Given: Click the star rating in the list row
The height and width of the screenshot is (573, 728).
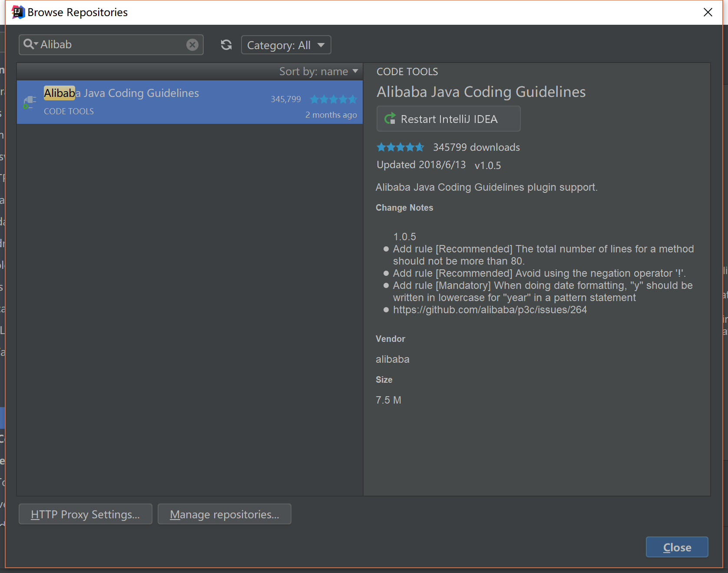Looking at the screenshot, I should point(333,99).
